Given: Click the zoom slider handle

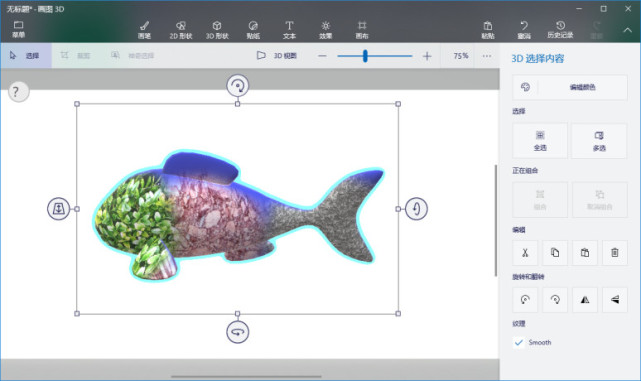Looking at the screenshot, I should click(x=365, y=56).
